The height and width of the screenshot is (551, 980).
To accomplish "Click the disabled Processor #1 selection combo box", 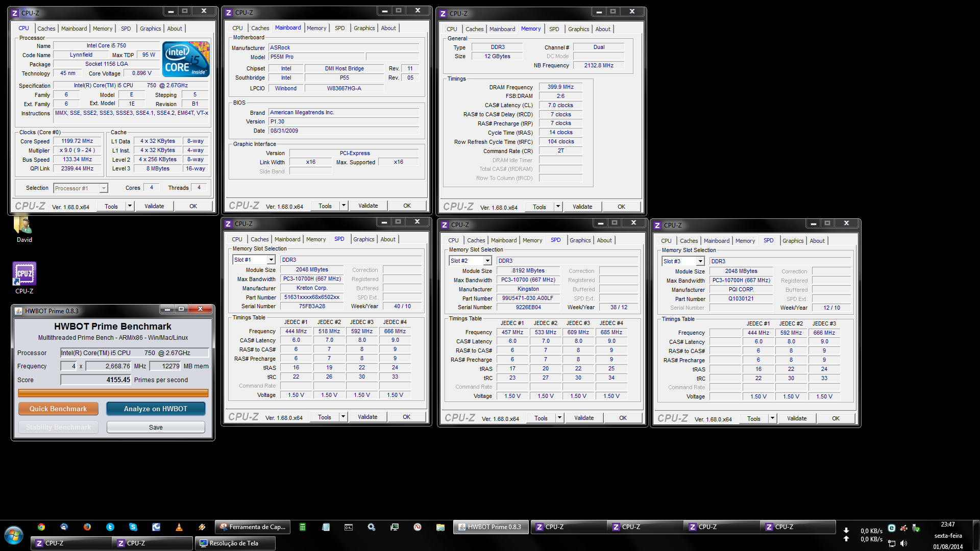I will (x=81, y=188).
